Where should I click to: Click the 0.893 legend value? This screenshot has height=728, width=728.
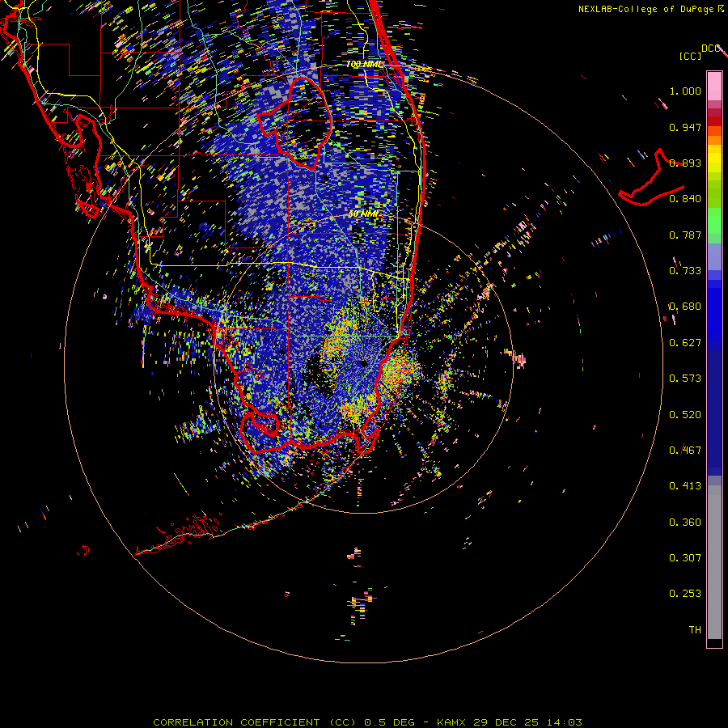tap(685, 163)
